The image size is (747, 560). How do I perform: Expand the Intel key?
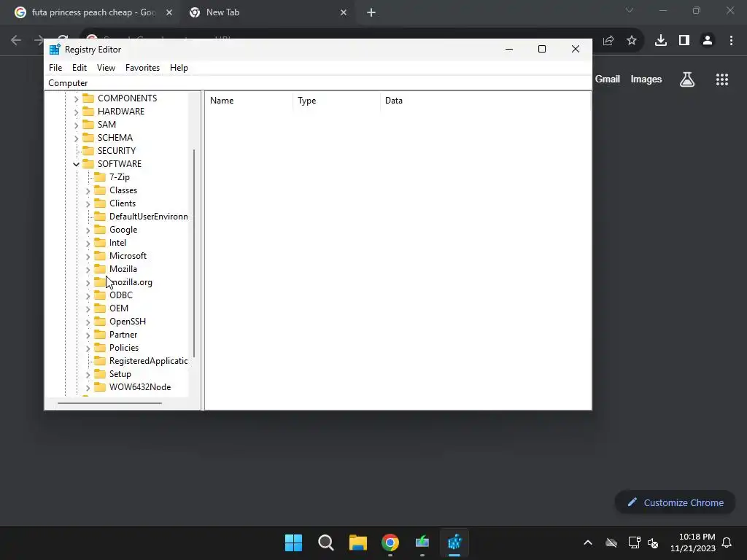click(x=88, y=244)
